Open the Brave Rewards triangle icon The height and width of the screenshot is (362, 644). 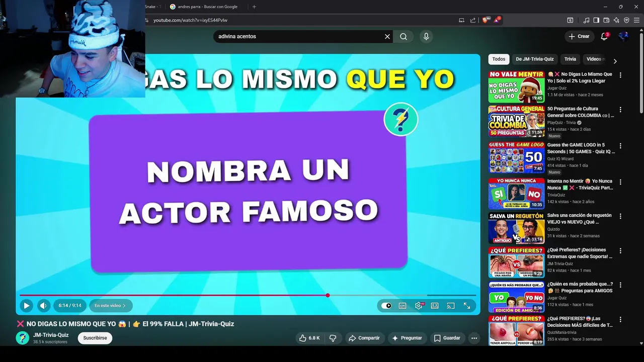tap(497, 20)
